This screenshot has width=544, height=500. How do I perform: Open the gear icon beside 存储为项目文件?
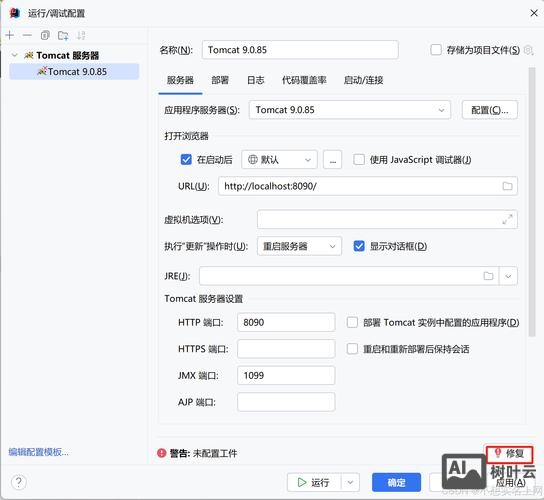528,50
